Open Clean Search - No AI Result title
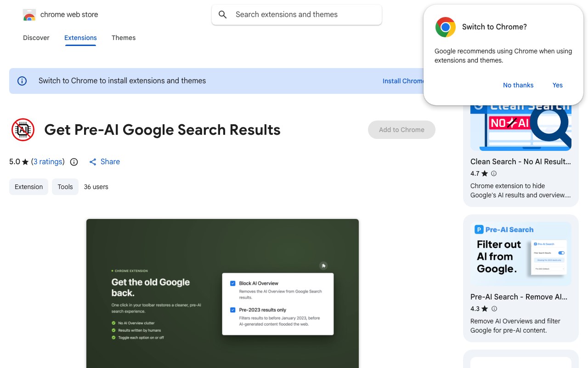 coord(521,161)
